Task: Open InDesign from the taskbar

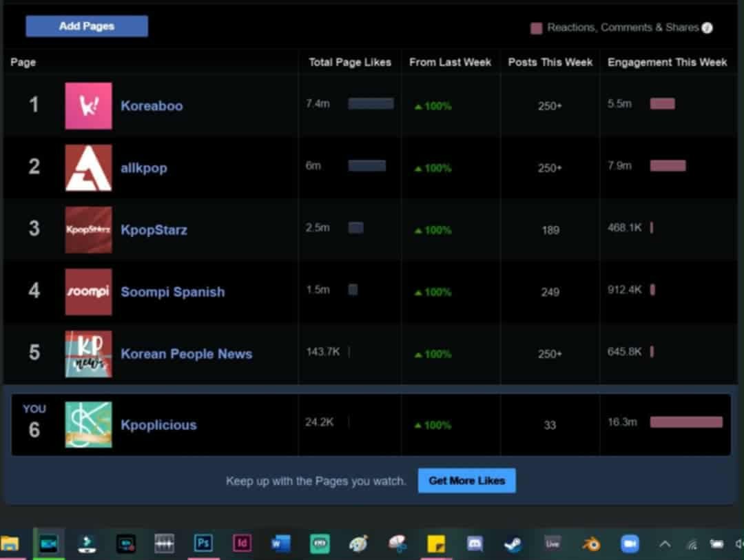Action: click(x=242, y=543)
